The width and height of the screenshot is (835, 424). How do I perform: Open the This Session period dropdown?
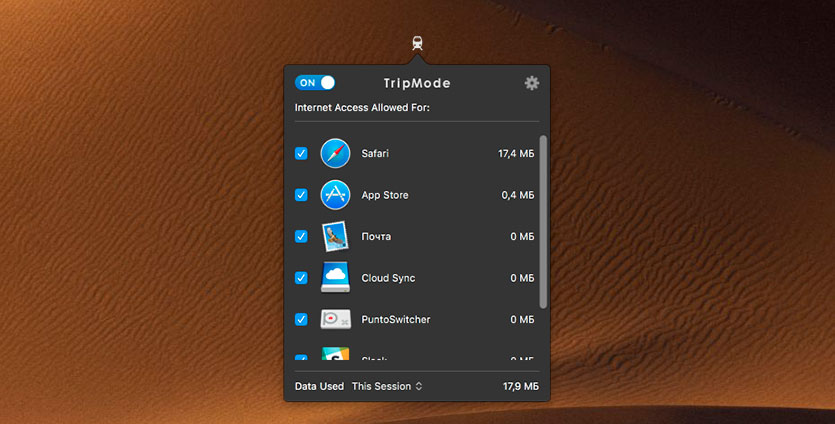(387, 386)
